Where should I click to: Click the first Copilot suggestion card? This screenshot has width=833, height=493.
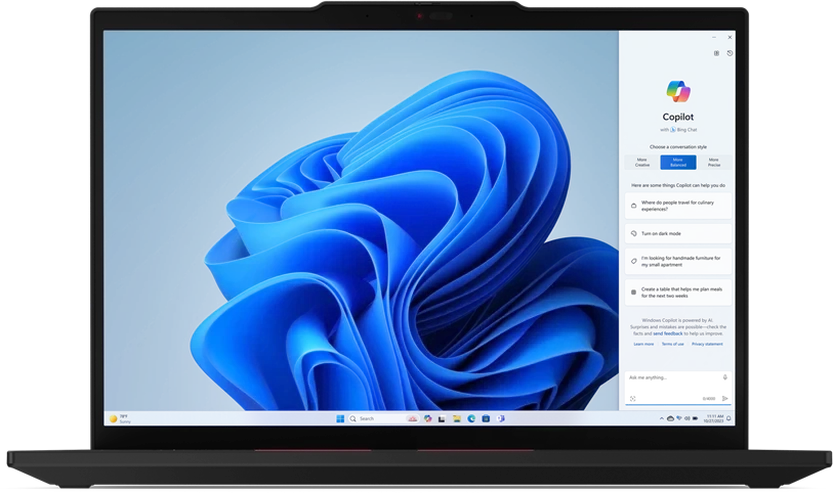pyautogui.click(x=678, y=205)
